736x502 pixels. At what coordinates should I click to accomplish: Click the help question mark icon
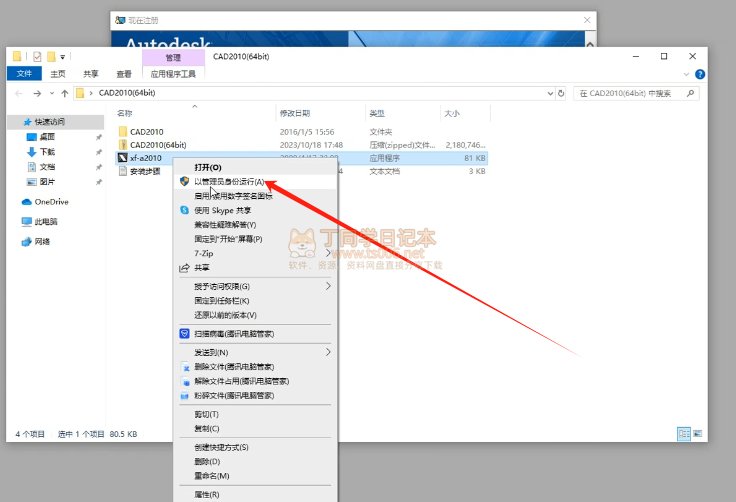(x=700, y=74)
